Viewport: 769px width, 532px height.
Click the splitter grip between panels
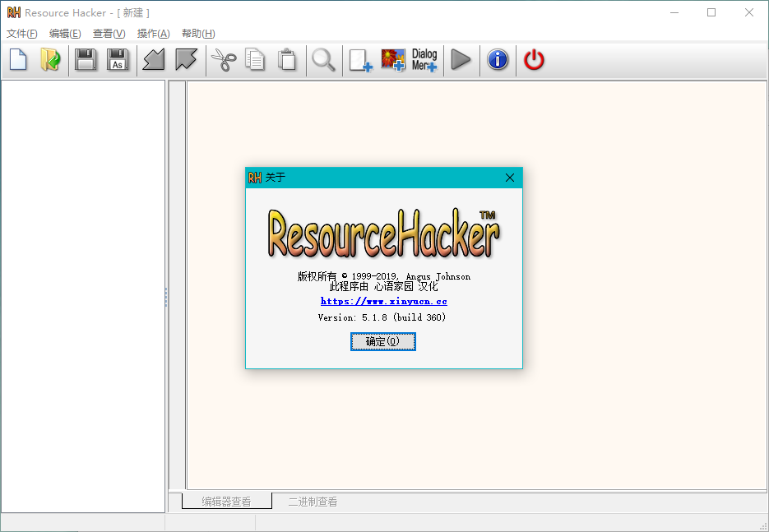tap(166, 297)
